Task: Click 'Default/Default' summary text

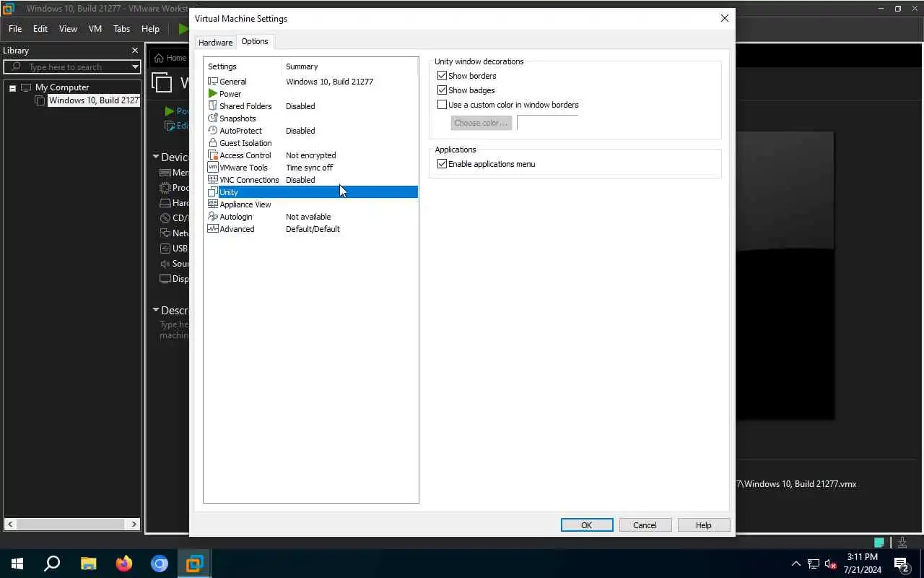Action: [313, 229]
